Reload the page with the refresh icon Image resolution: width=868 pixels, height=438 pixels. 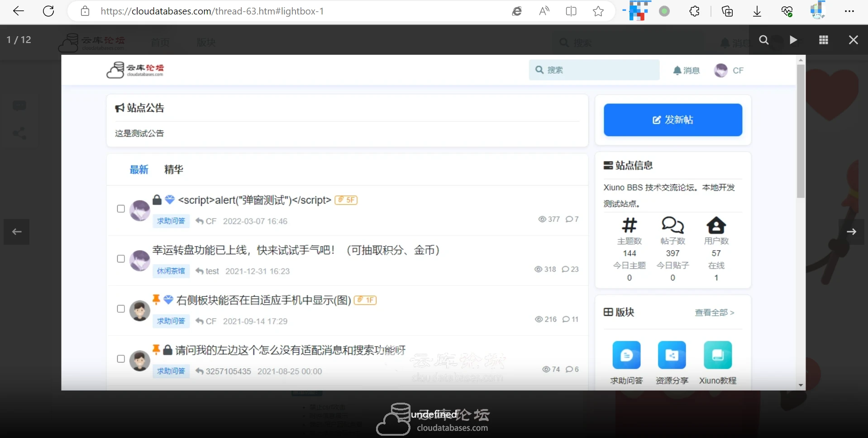48,11
